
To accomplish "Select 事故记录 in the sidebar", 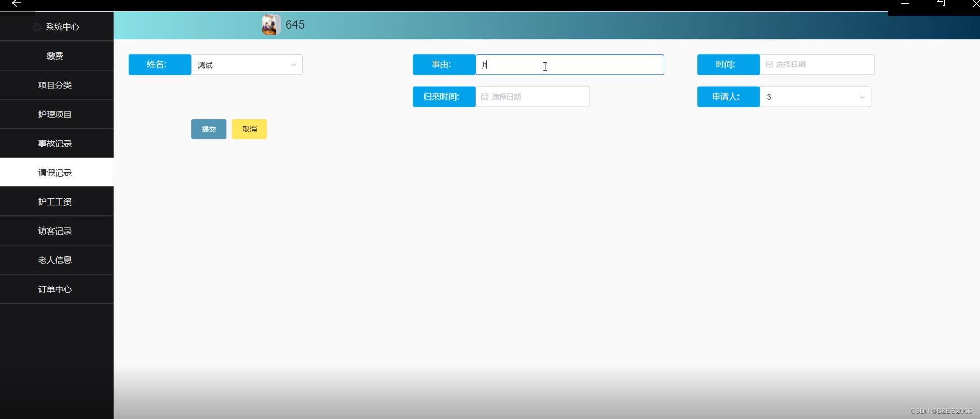I will 57,143.
